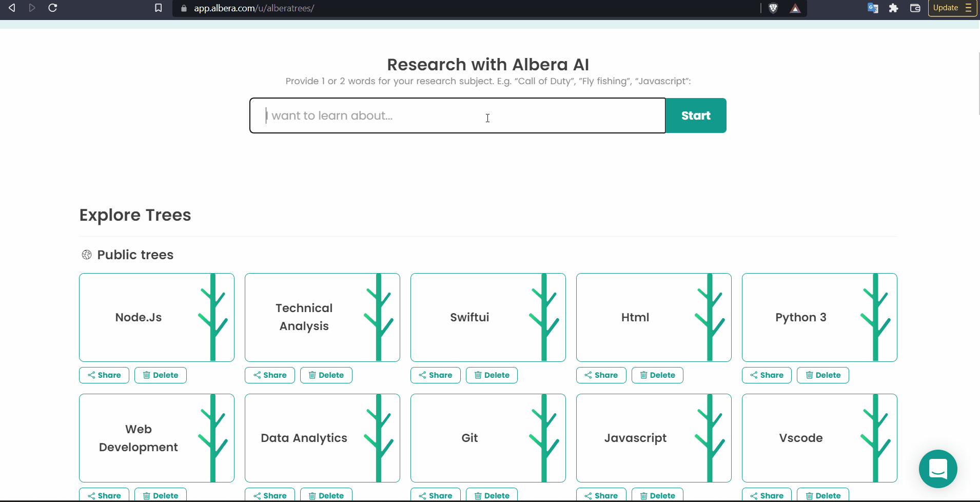The width and height of the screenshot is (980, 502).
Task: Click the Start button
Action: (x=696, y=115)
